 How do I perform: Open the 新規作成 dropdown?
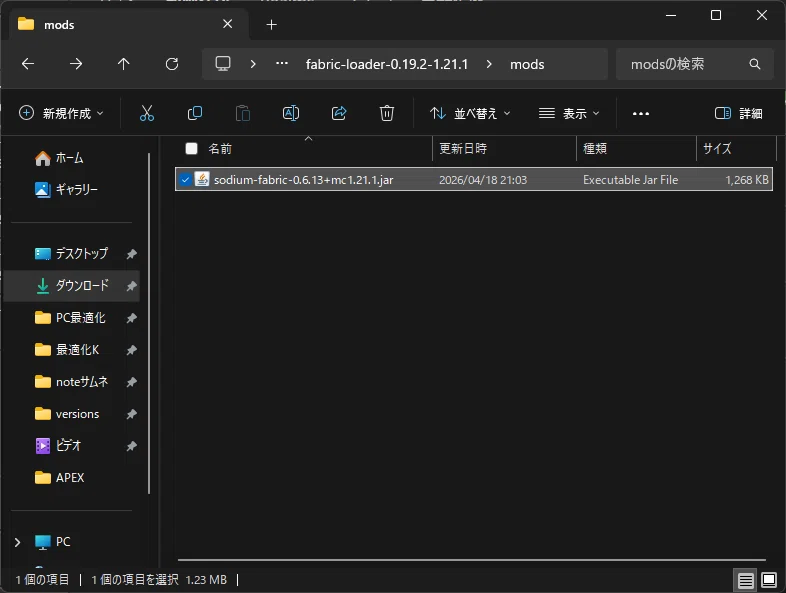61,113
